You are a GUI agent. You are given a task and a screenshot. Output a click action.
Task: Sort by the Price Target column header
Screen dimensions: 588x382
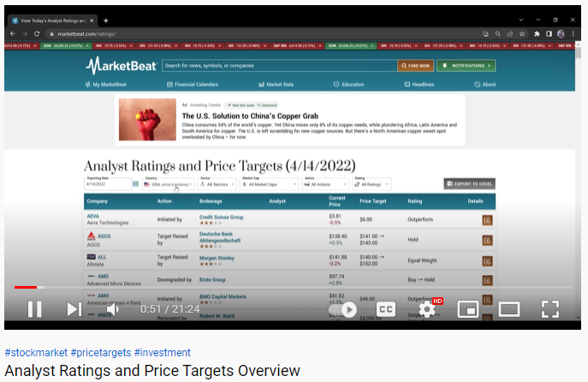pos(373,201)
